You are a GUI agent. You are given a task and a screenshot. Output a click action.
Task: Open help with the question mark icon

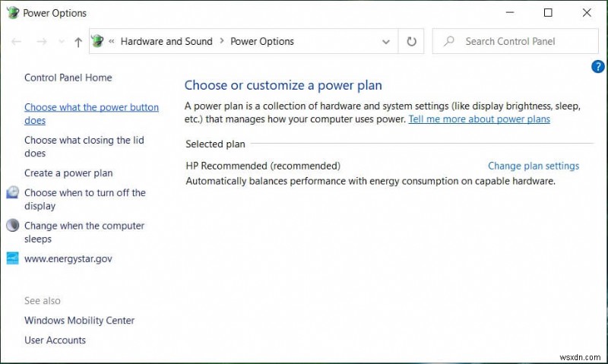coord(597,67)
